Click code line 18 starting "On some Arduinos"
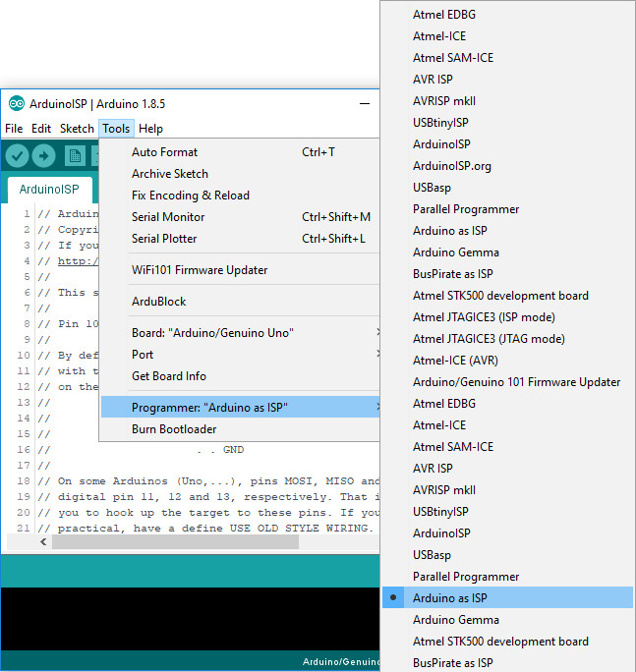636x672 pixels. [x=208, y=481]
